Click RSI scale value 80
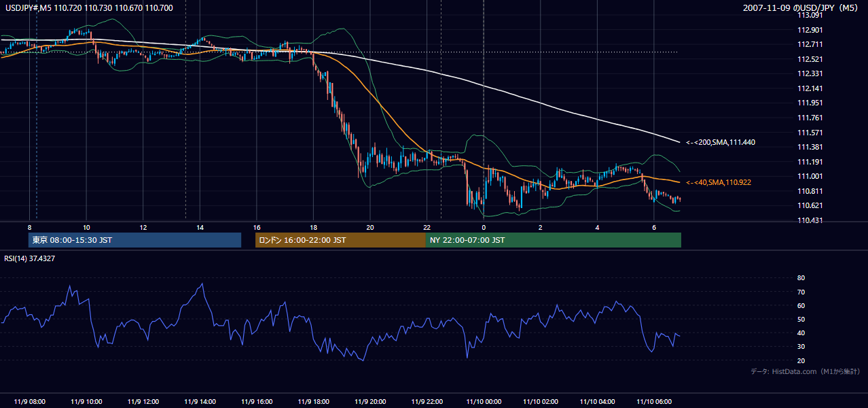 (801, 278)
